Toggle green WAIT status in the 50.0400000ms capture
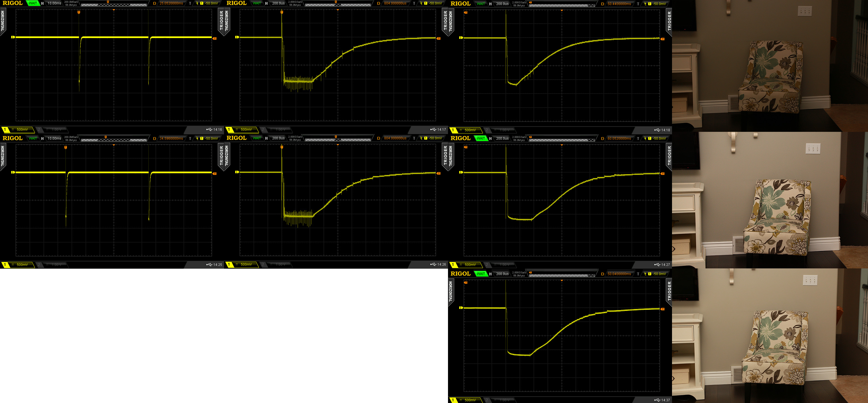Viewport: 868px width, 403px height. [x=481, y=274]
